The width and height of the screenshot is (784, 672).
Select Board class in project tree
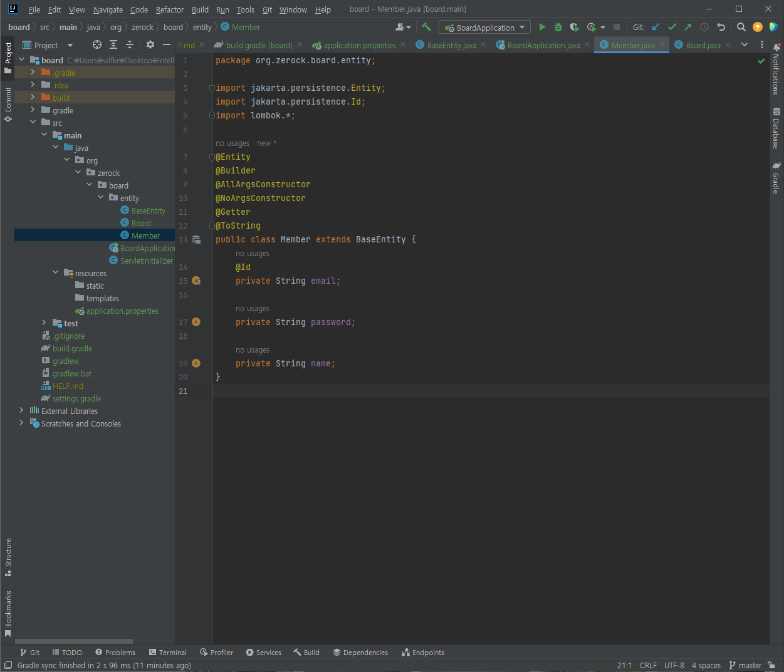pyautogui.click(x=141, y=223)
